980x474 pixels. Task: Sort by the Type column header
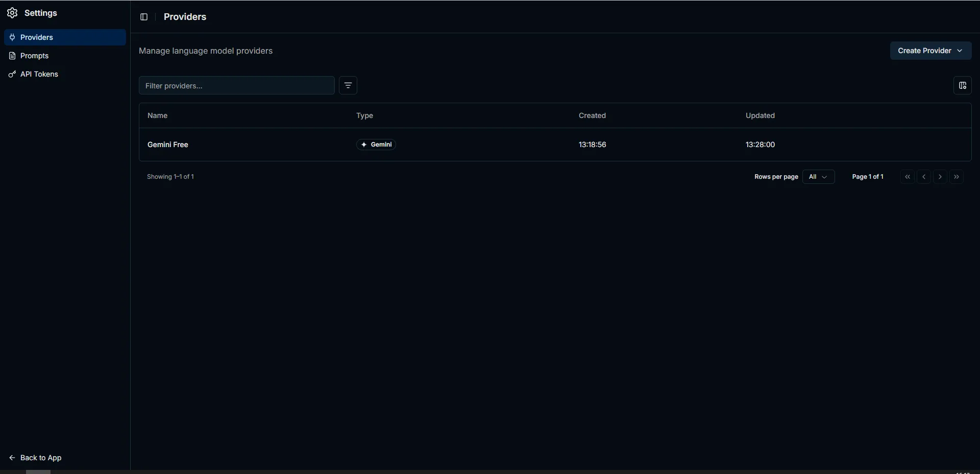pos(364,115)
